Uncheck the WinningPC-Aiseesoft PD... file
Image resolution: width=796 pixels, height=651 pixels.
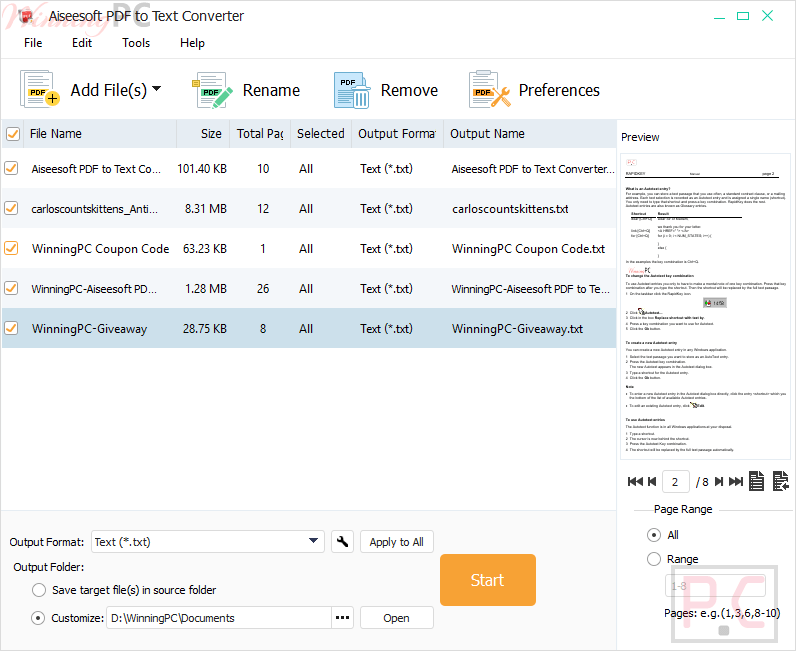11,288
